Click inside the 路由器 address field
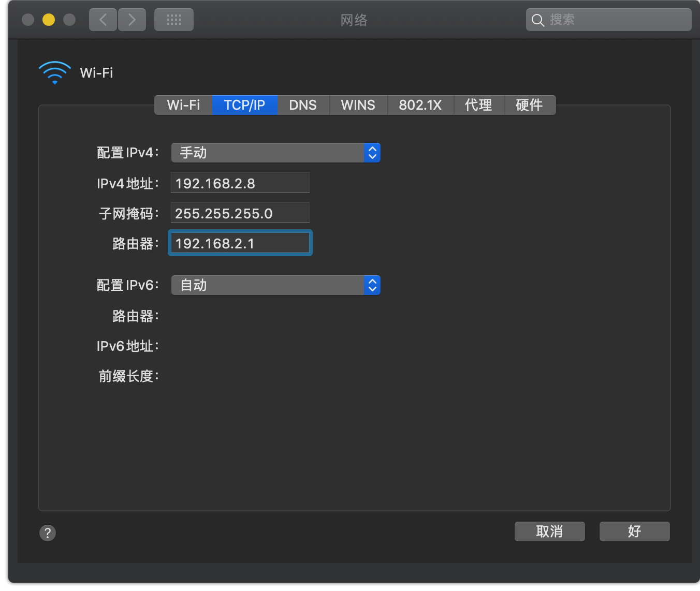This screenshot has height=591, width=700. tap(240, 243)
